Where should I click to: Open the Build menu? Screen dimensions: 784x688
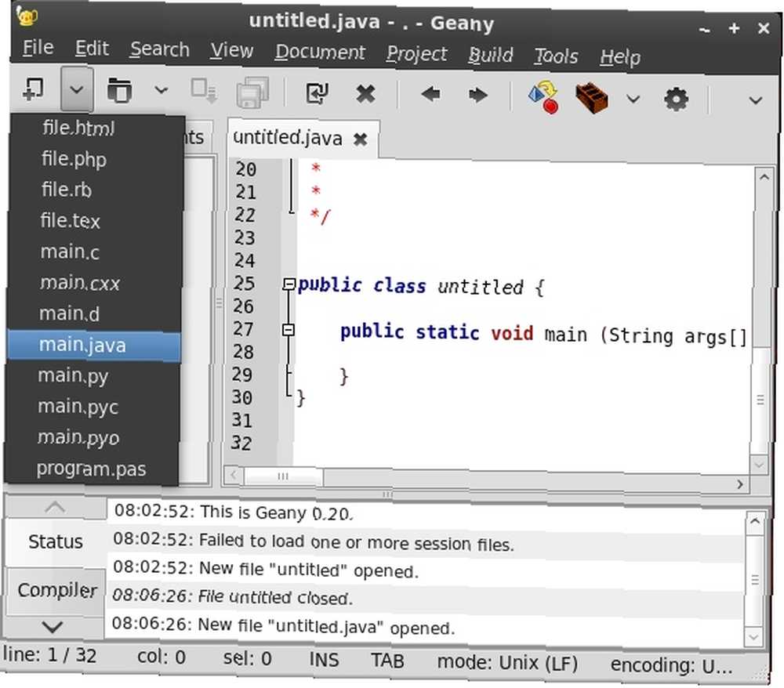point(491,55)
